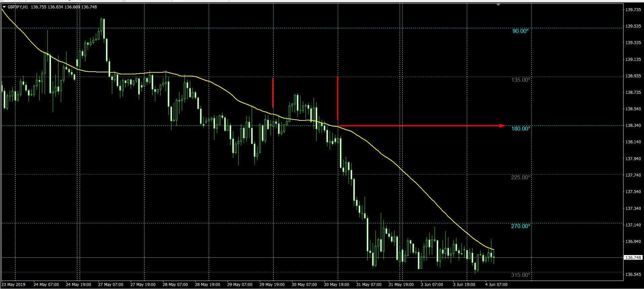Viewport: 644px width, 289px height.
Task: Click the 137.140 price scale label
Action: [633, 225]
